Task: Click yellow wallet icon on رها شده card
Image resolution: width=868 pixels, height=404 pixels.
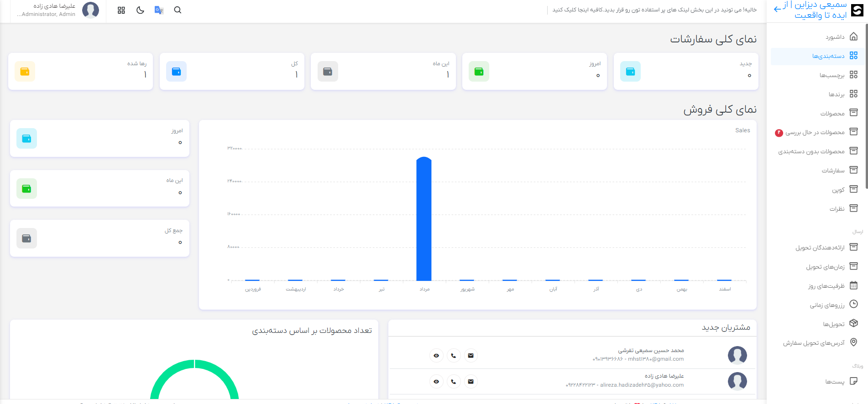Action: (x=25, y=72)
